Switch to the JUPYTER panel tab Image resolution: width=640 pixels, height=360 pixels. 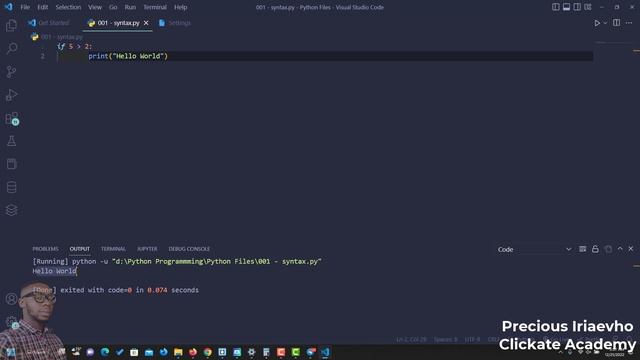click(147, 249)
